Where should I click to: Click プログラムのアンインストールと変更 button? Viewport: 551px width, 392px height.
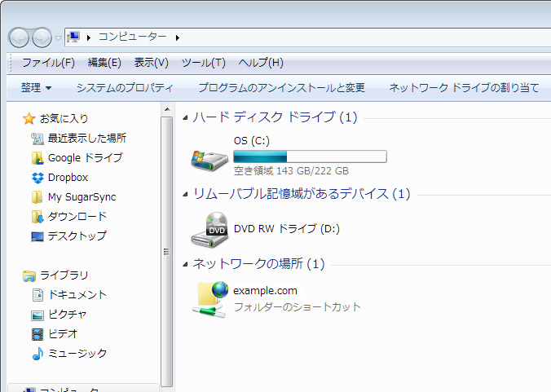coord(281,87)
